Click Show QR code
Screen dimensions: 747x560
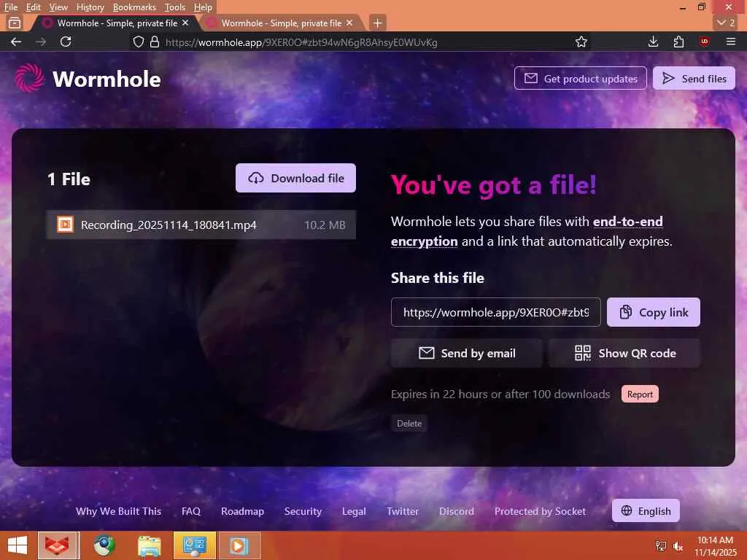(x=624, y=353)
